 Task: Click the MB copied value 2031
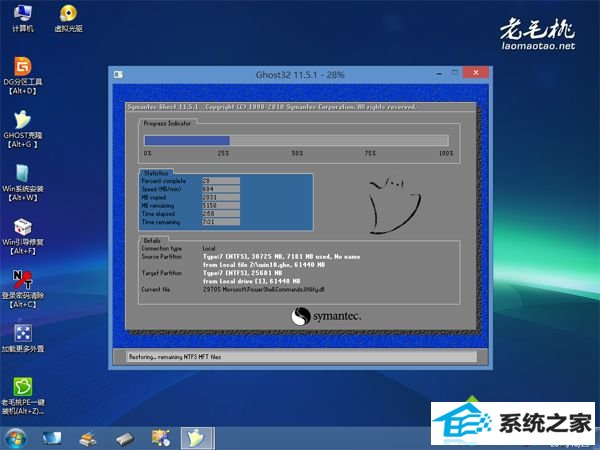pyautogui.click(x=221, y=197)
